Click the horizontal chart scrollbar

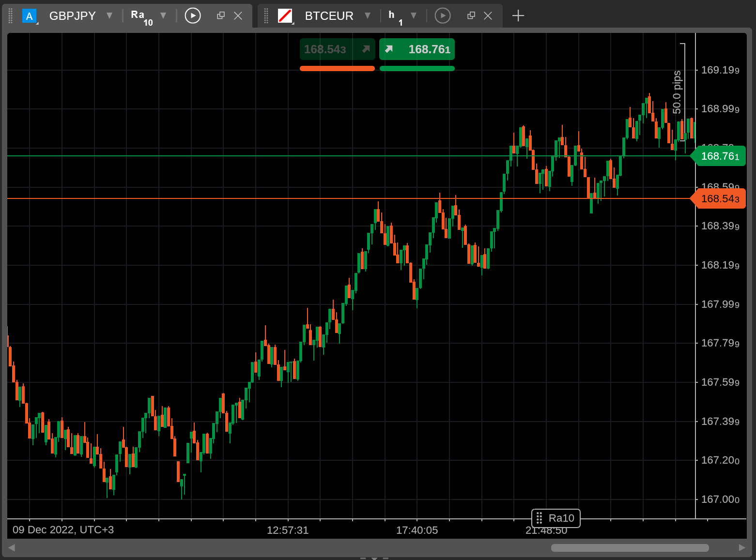coord(630,548)
